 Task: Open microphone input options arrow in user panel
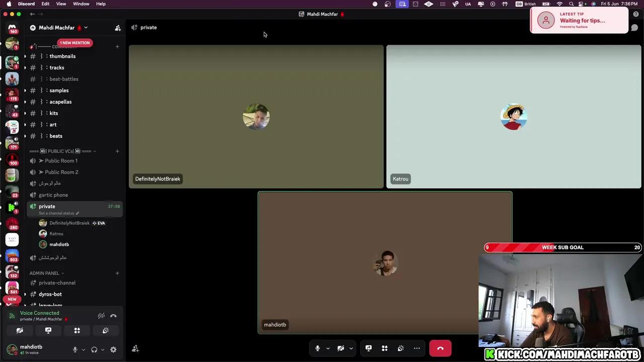[x=84, y=349]
